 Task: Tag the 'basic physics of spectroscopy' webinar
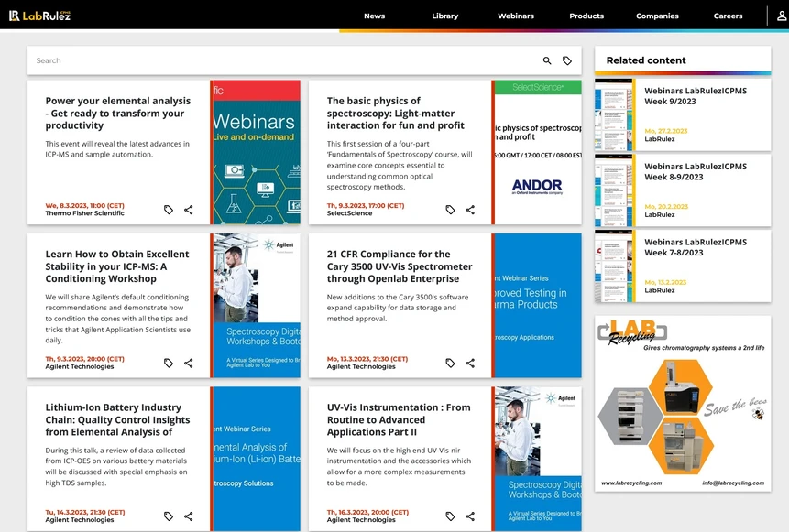(x=450, y=210)
